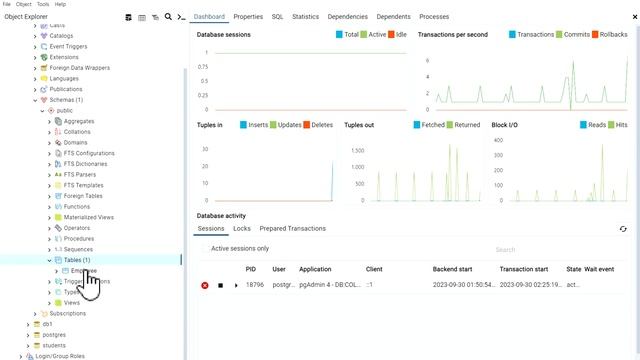Open the Object menu
Image resolution: width=640 pixels, height=360 pixels.
[x=24, y=4]
